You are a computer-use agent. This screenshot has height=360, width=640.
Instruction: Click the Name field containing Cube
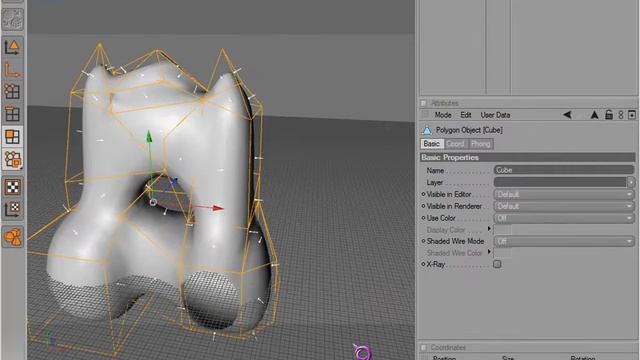564,170
